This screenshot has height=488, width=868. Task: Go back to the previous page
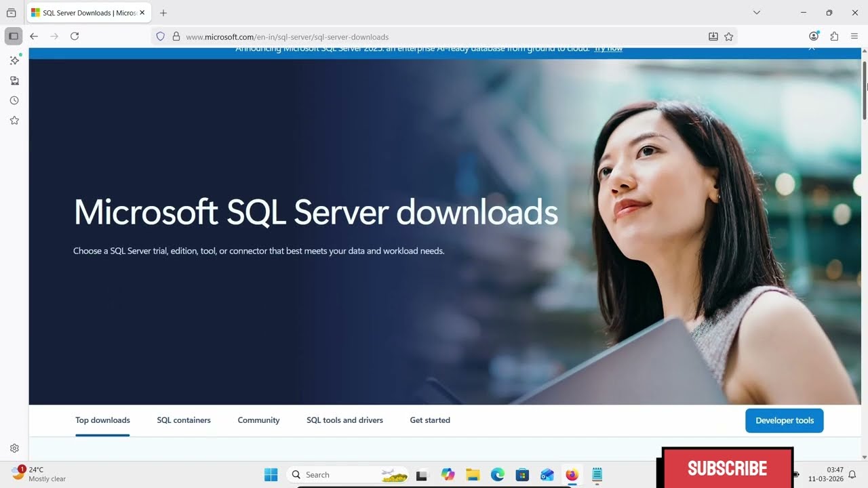34,37
